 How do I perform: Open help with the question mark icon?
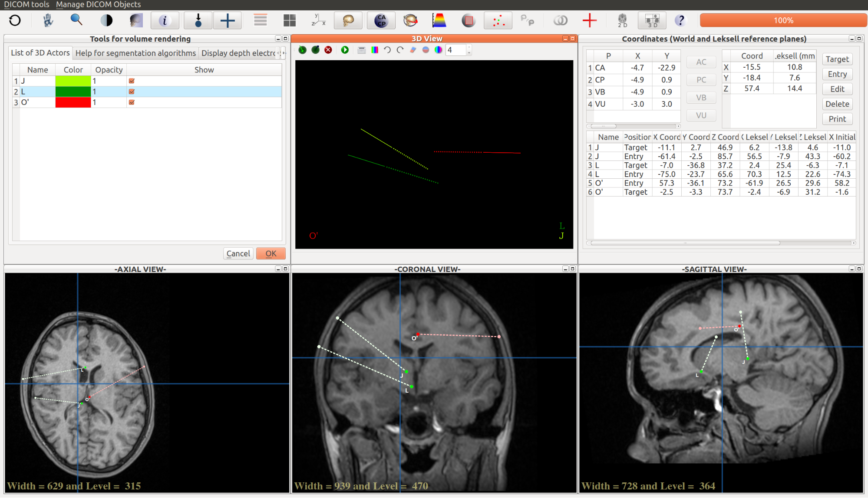(680, 20)
